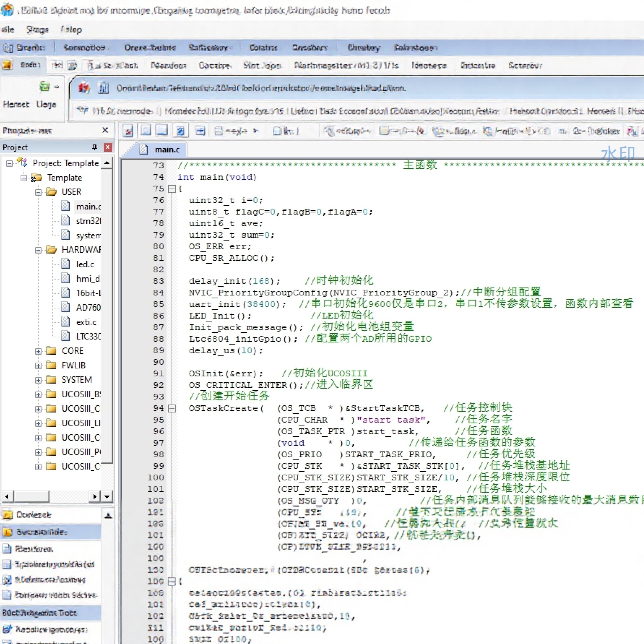Collapse the HARDWARE folder in the project tree
This screenshot has height=644, width=644.
pyautogui.click(x=38, y=250)
